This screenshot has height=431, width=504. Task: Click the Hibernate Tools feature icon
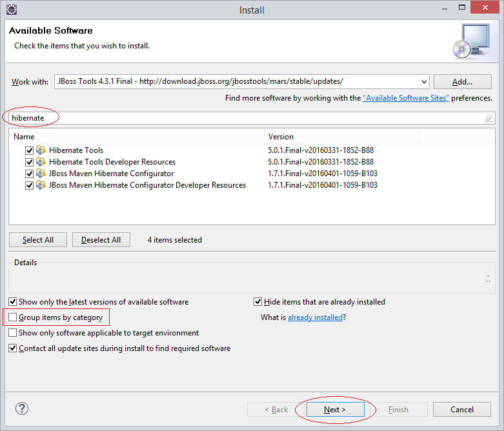[41, 150]
